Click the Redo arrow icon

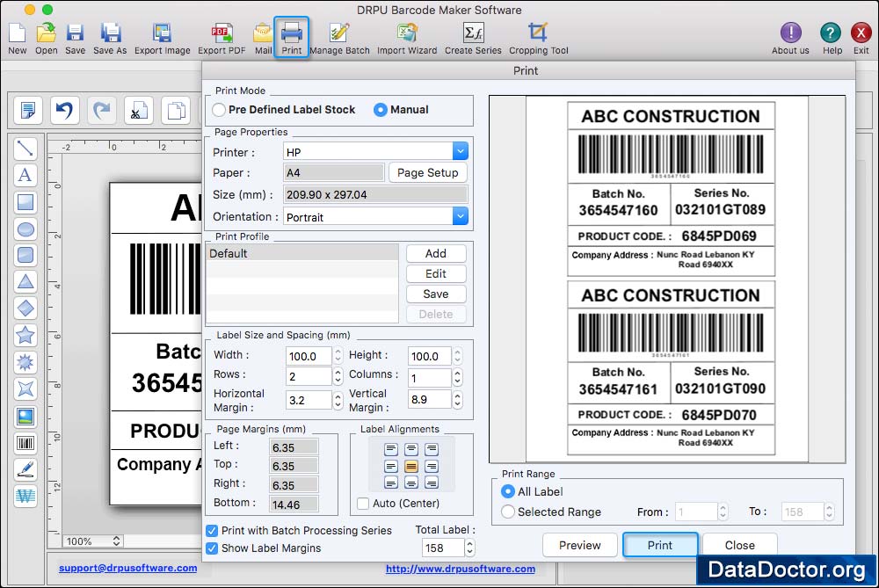(101, 110)
